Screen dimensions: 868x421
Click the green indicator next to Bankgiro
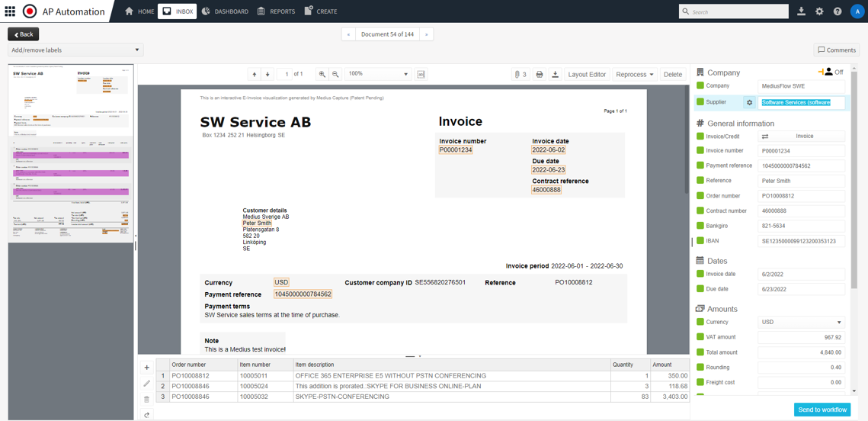pos(700,226)
